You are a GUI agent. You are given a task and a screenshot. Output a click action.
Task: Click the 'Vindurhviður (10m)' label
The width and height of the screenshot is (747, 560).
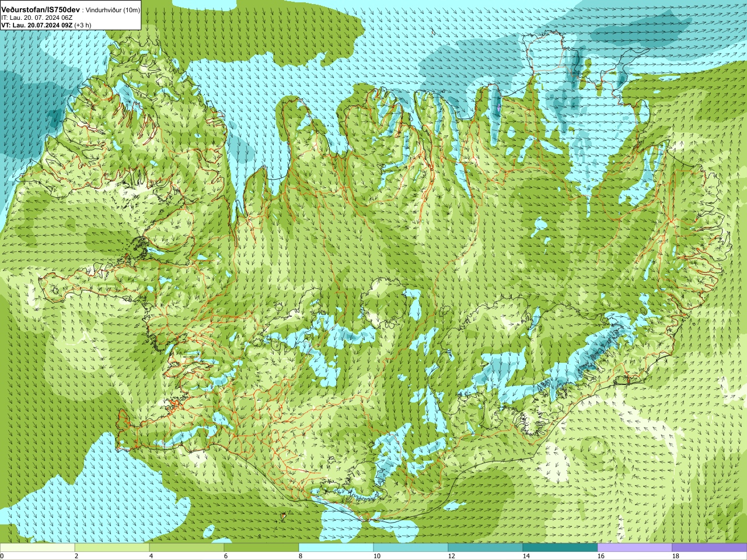[x=113, y=10]
